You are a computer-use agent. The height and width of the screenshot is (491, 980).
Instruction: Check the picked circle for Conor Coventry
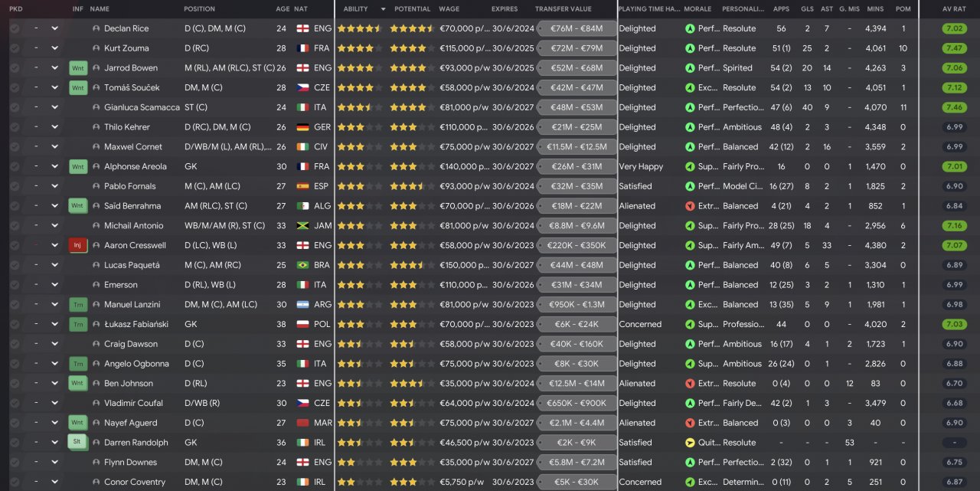(15, 483)
